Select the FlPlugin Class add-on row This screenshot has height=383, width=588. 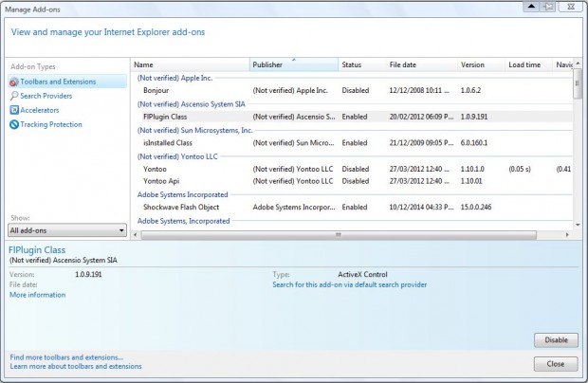tap(352, 117)
